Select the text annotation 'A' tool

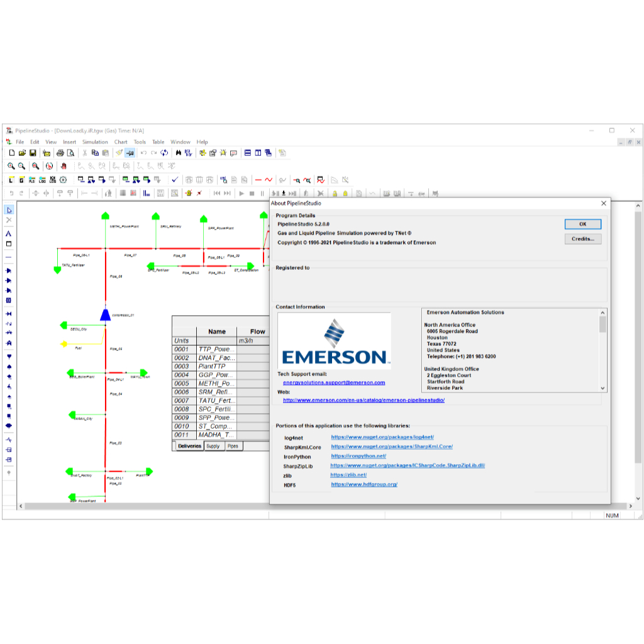9,234
